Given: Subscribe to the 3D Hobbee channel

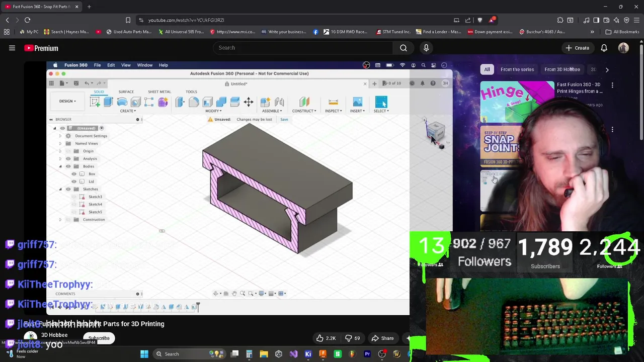Looking at the screenshot, I should tap(99, 338).
